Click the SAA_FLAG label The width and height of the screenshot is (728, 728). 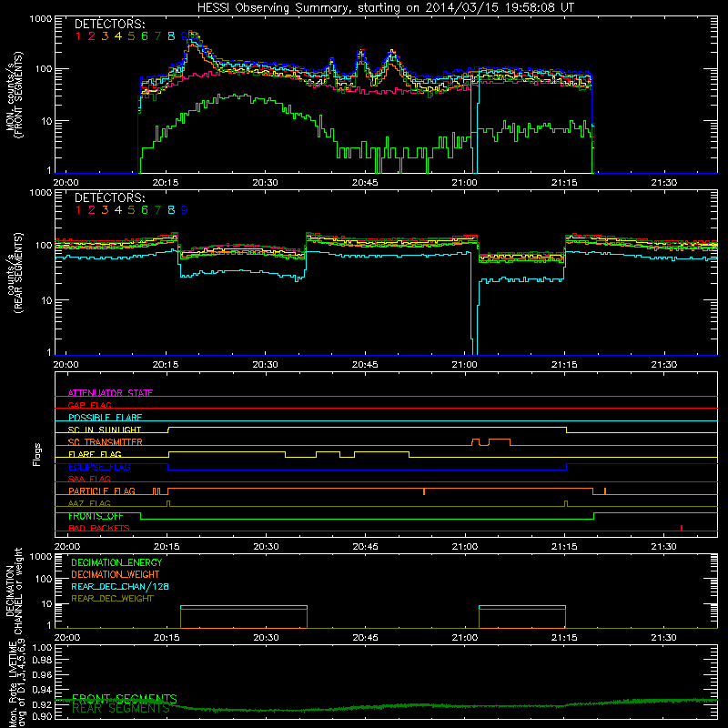click(x=89, y=479)
